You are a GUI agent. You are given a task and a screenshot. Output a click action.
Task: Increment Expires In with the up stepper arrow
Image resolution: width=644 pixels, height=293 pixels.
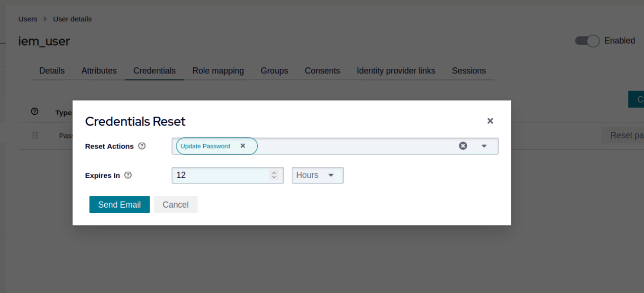pos(274,173)
